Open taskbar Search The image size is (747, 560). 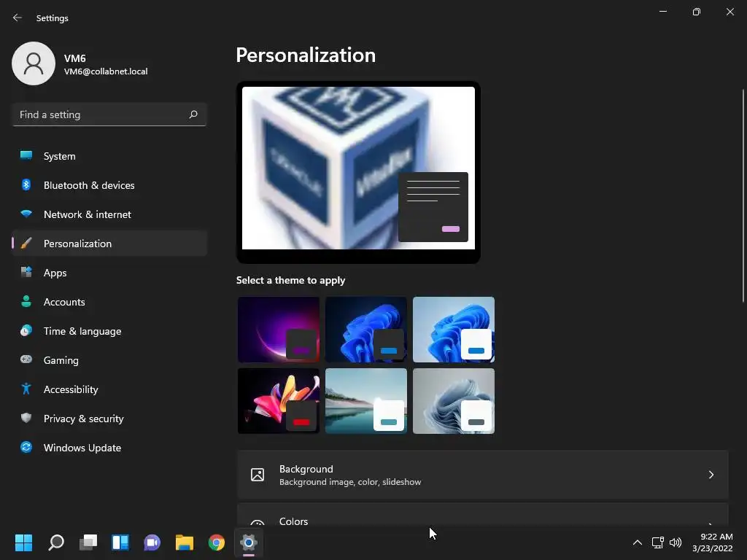[x=55, y=542]
